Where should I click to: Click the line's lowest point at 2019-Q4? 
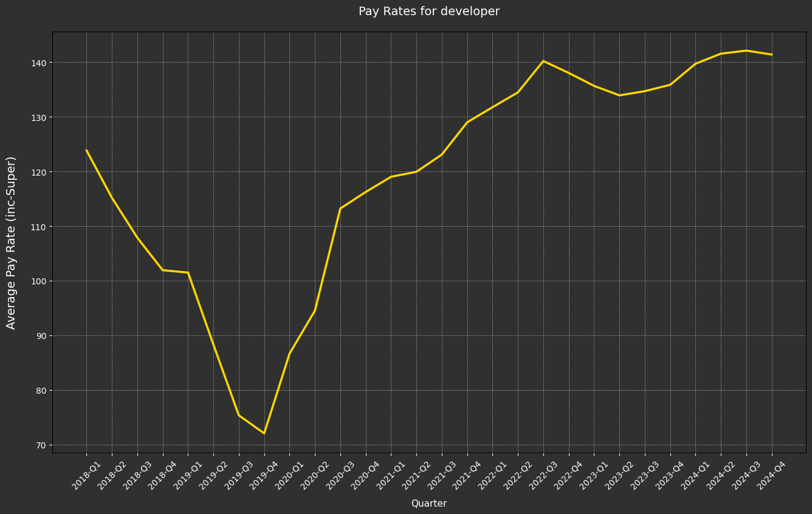coord(264,433)
